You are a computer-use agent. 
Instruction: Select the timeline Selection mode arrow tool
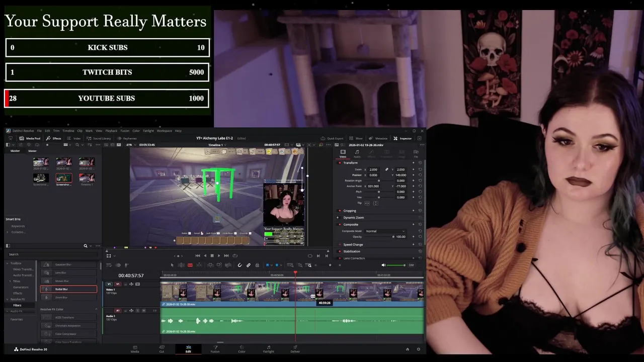point(172,265)
